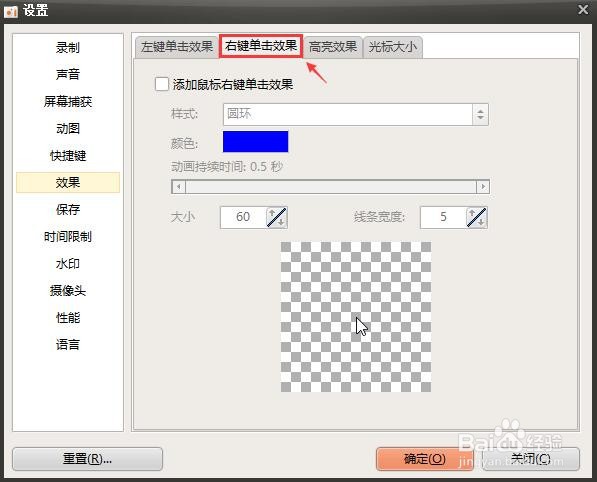Viewport: 597px width, 482px height.
Task: Open the 性能 settings category
Action: 68,318
